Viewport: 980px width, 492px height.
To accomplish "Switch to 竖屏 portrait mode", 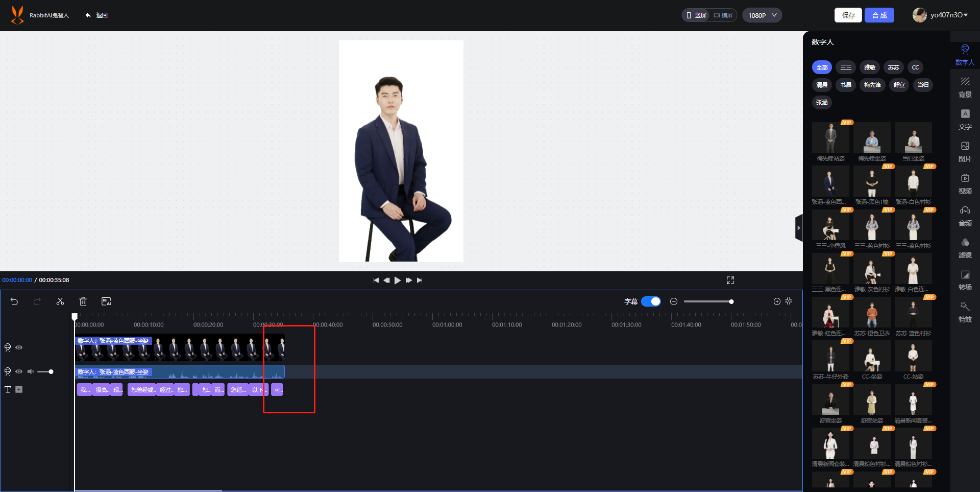I will (697, 15).
